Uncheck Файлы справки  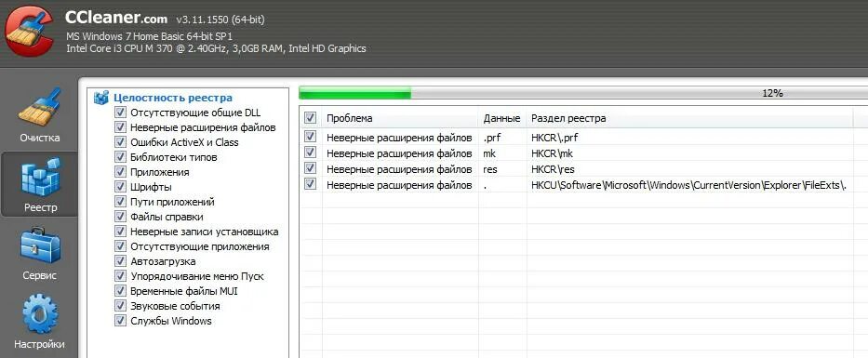click(120, 217)
